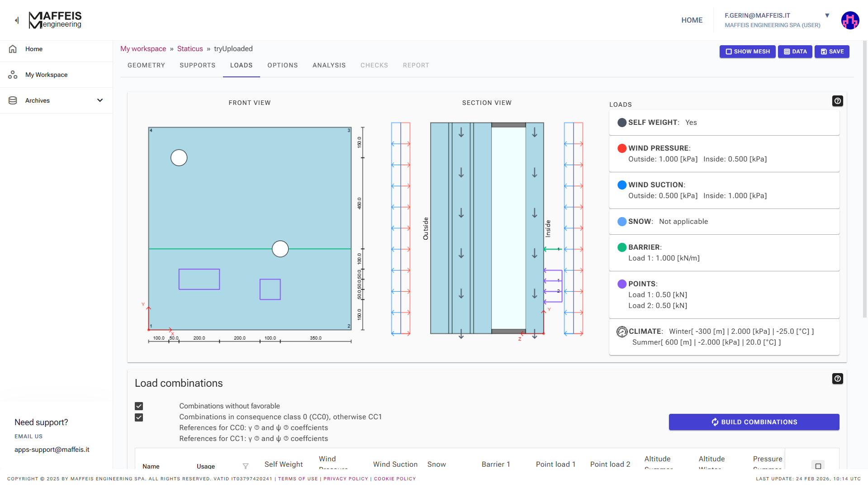Open the Loads panel help icon
The height and width of the screenshot is (488, 868).
pyautogui.click(x=837, y=101)
